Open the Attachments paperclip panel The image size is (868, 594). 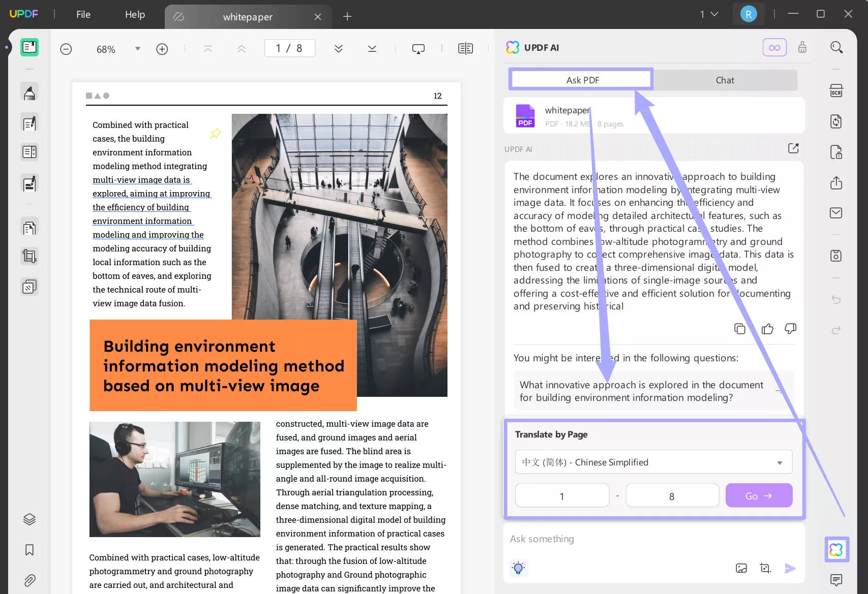coord(29,580)
